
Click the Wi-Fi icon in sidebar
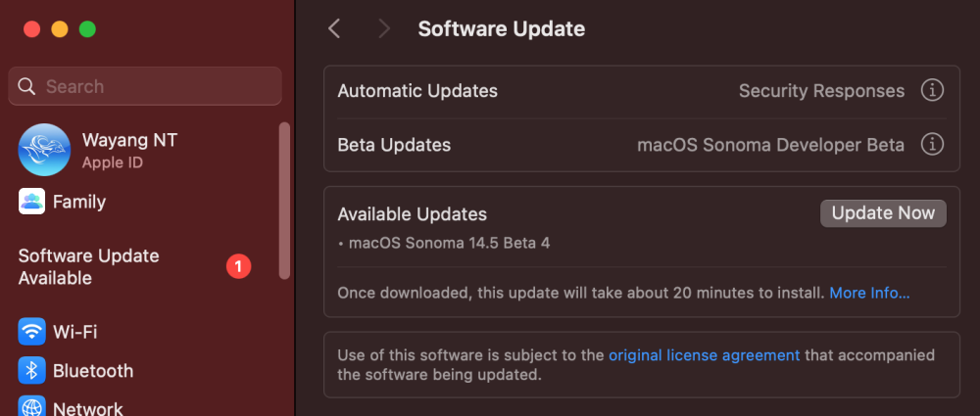(32, 332)
